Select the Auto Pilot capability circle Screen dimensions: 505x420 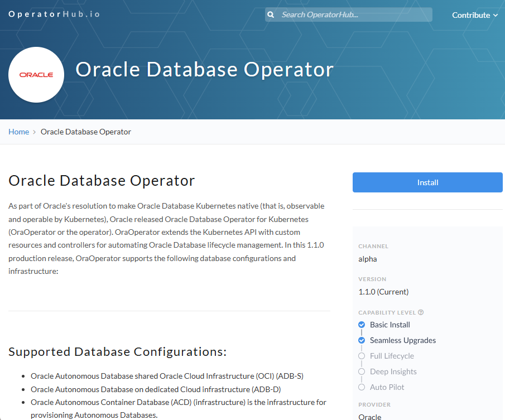(362, 387)
